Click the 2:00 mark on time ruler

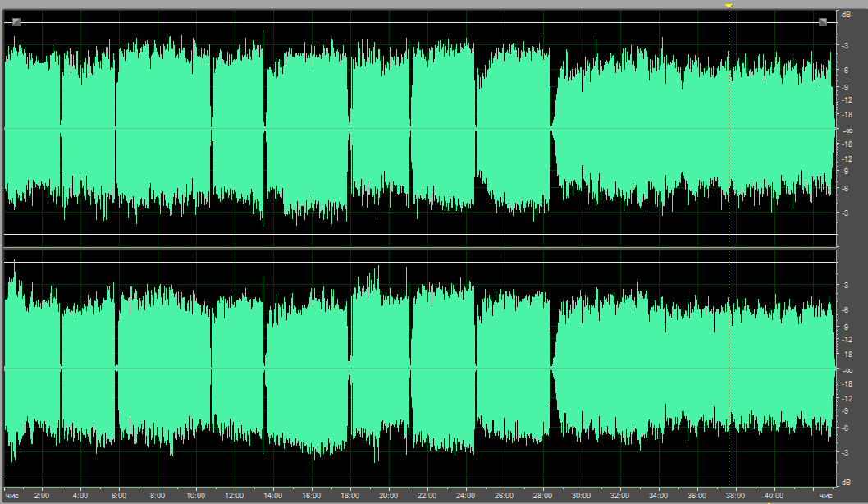pyautogui.click(x=42, y=496)
